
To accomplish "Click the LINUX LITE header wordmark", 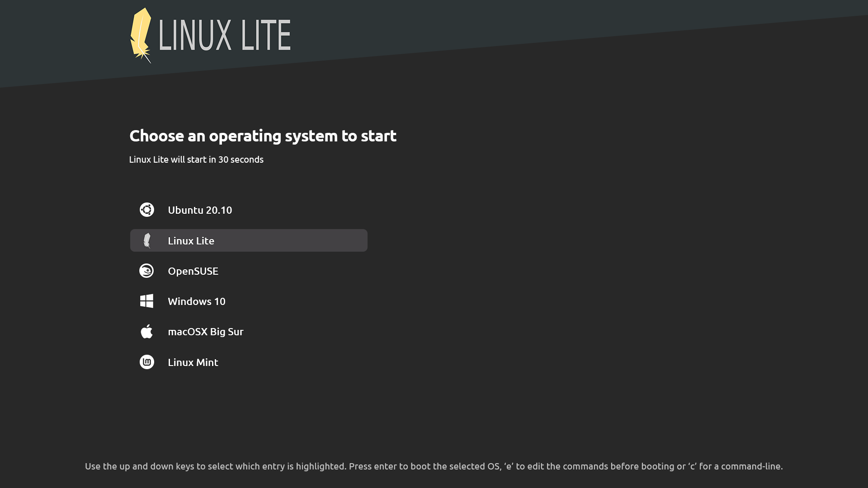I will click(225, 35).
